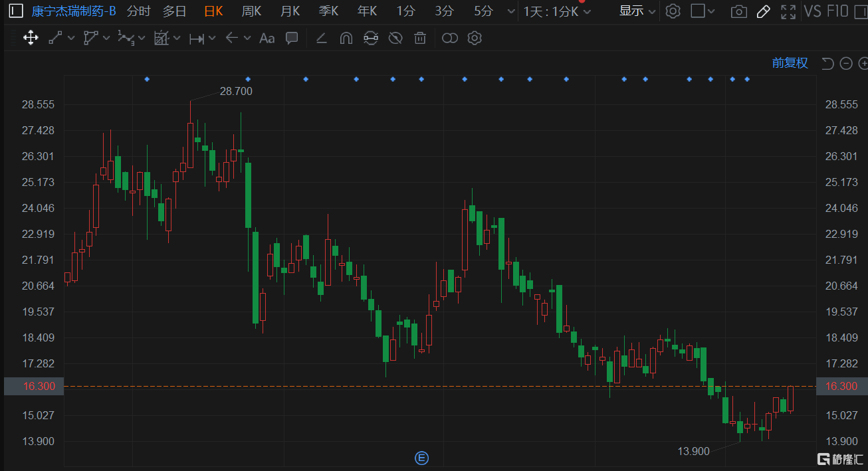Expand trend line tool dropdown arrow
Screen dimensions: 868x471
(x=70, y=39)
